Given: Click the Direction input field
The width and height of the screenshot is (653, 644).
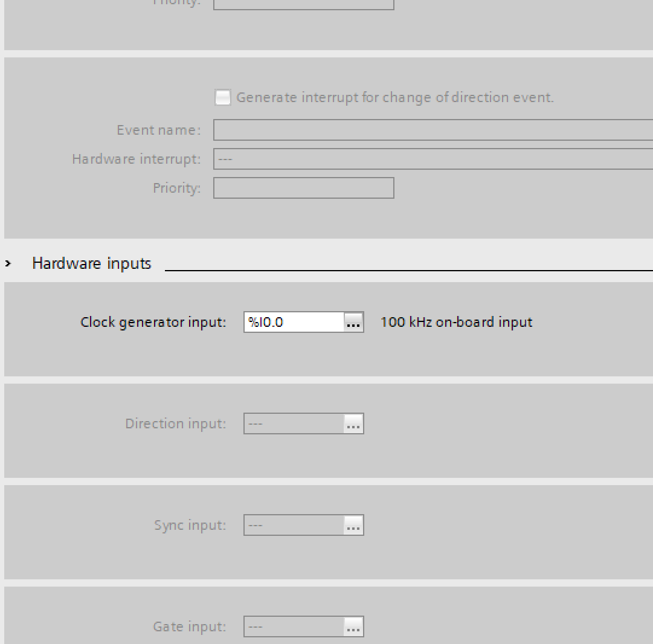Looking at the screenshot, I should click(x=294, y=423).
